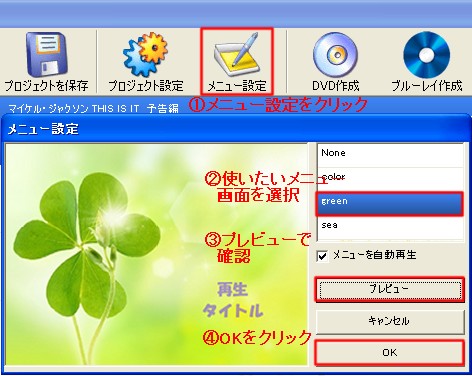Click the プロジェクトを保存 label
The image size is (472, 376).
pyautogui.click(x=46, y=86)
